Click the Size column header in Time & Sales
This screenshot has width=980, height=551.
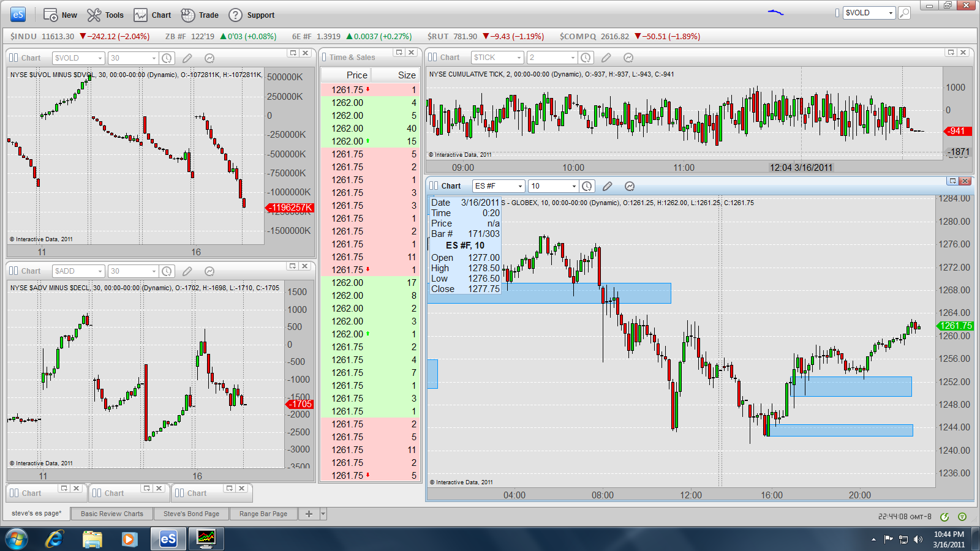pos(395,75)
